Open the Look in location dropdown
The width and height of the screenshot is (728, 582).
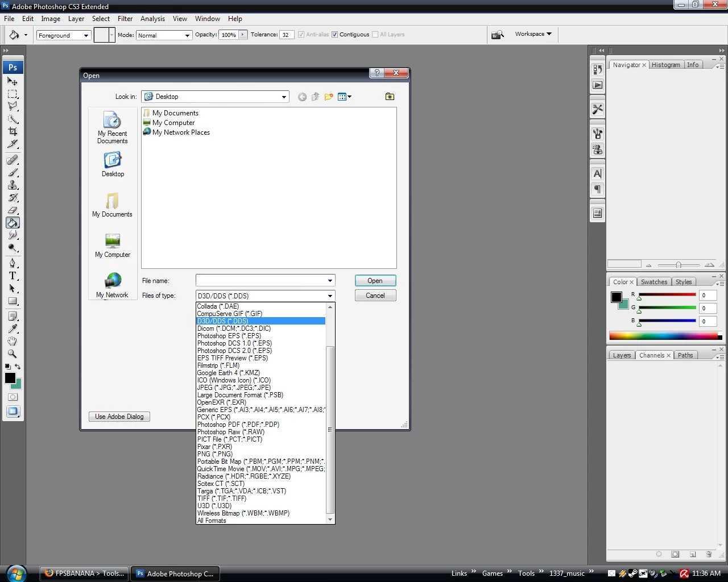(x=283, y=97)
